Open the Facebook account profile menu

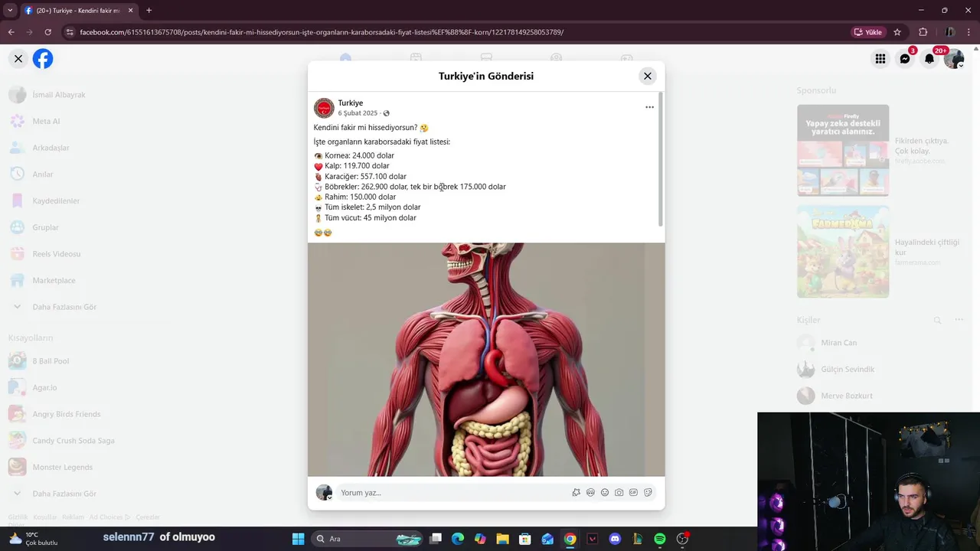pyautogui.click(x=954, y=58)
